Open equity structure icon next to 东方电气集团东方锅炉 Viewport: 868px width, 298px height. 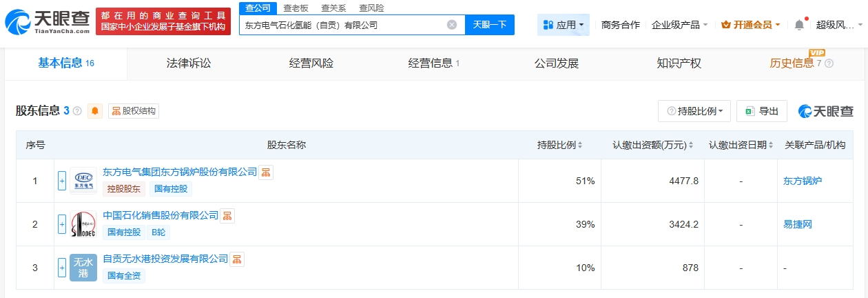pyautogui.click(x=266, y=172)
